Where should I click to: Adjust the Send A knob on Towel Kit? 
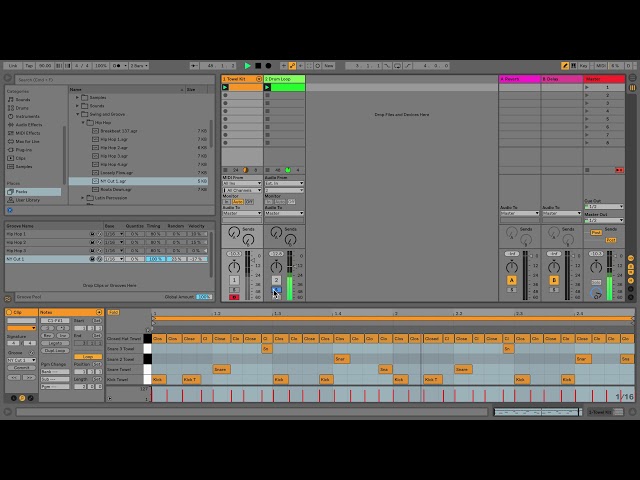point(234,233)
